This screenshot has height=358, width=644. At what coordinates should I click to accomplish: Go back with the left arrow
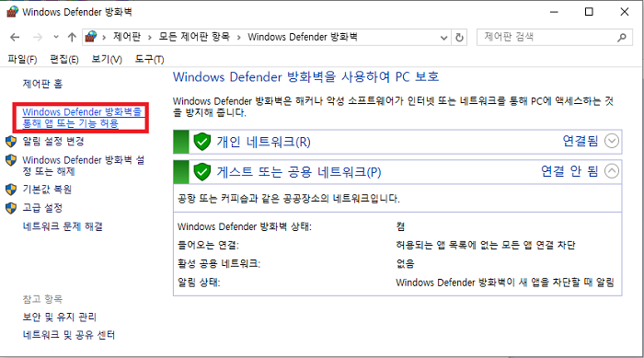click(15, 38)
